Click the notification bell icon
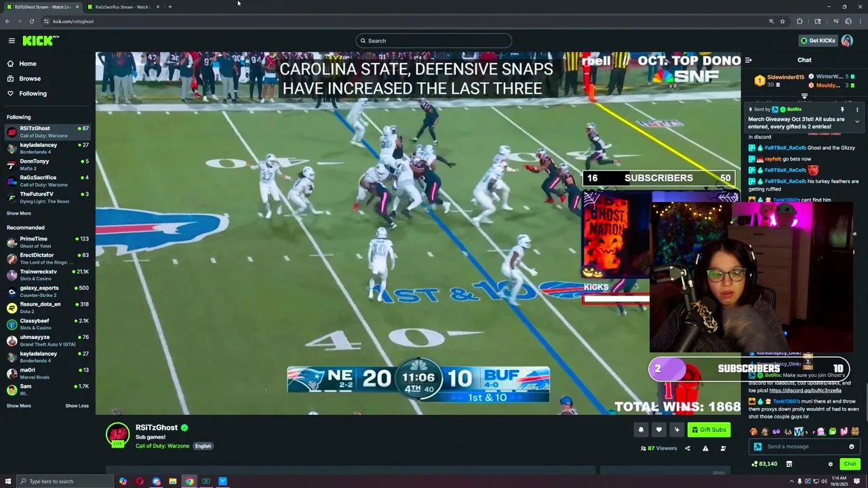Viewport: 868px width, 488px height. click(641, 430)
